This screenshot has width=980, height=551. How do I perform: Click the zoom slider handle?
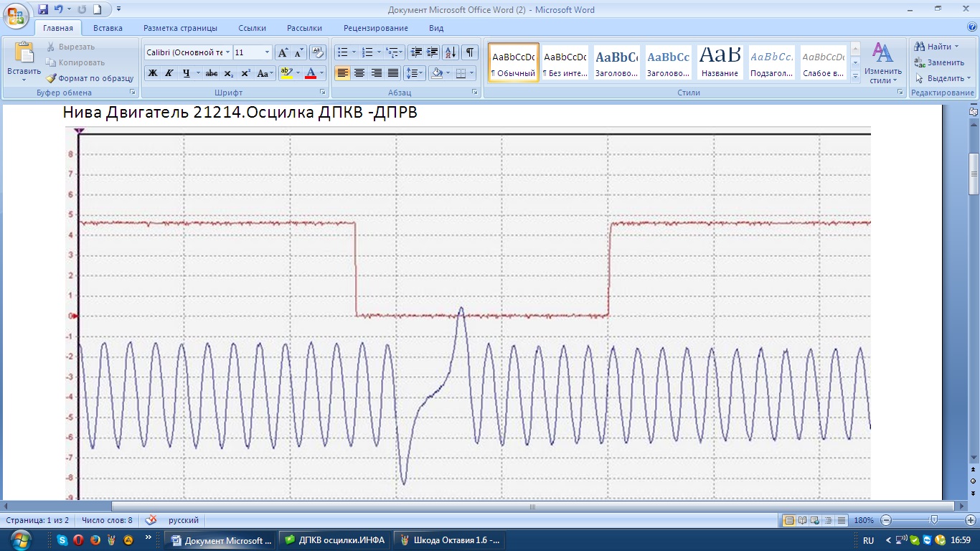[x=934, y=520]
